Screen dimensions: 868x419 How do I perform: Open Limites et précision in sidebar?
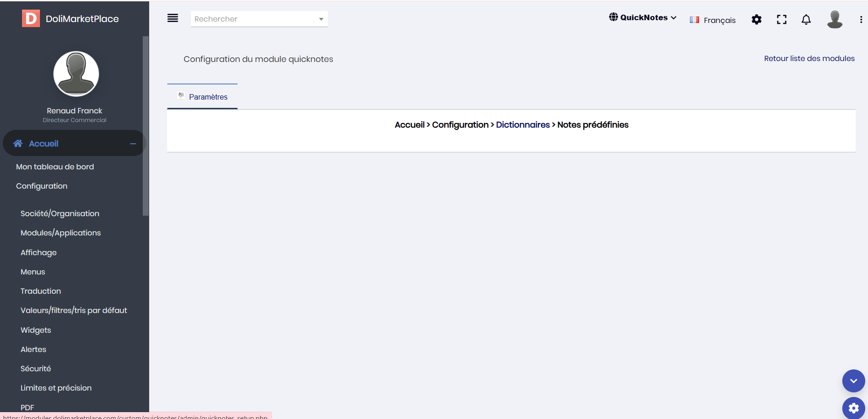coord(56,388)
